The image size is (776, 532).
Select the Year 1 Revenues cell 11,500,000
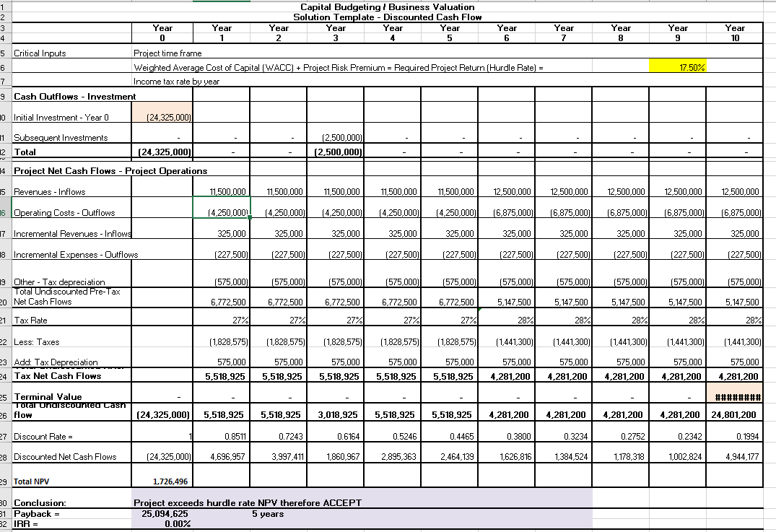222,191
